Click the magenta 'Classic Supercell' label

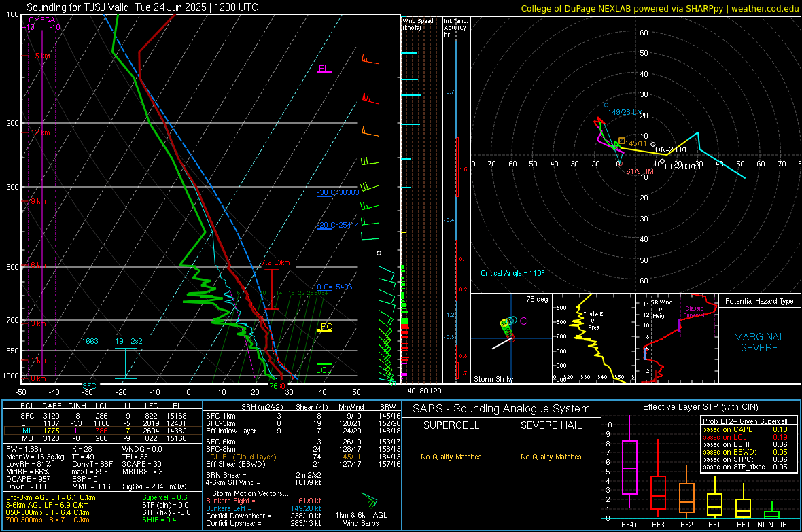point(694,312)
